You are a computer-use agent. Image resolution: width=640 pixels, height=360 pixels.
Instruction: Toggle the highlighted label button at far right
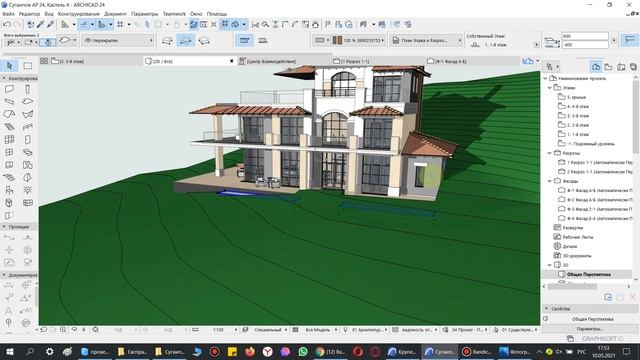point(630,40)
